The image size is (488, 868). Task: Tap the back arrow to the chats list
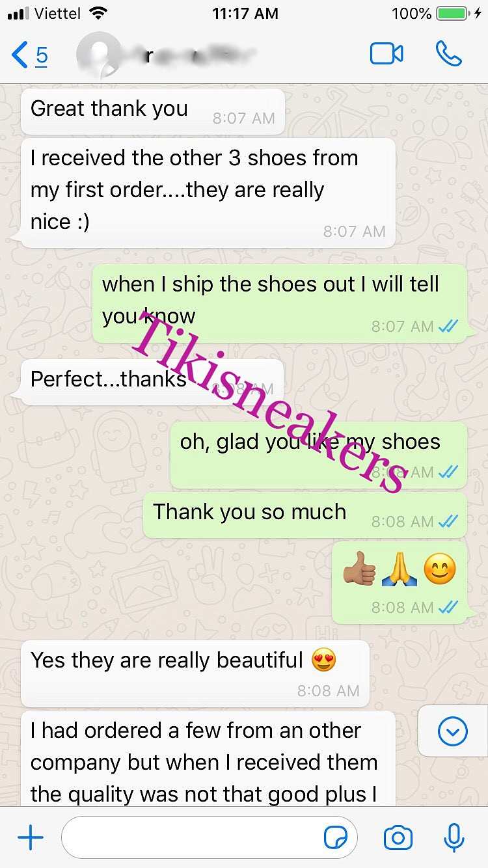(20, 55)
